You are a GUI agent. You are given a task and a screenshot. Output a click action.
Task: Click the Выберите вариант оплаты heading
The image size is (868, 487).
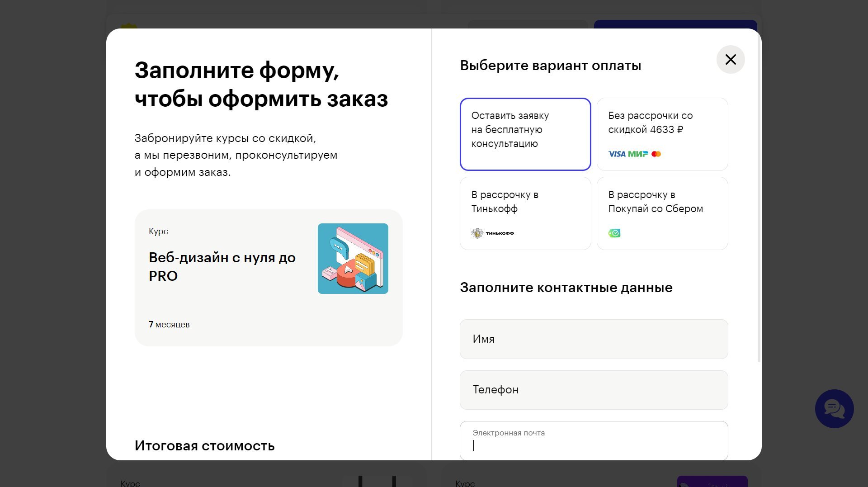(x=550, y=66)
